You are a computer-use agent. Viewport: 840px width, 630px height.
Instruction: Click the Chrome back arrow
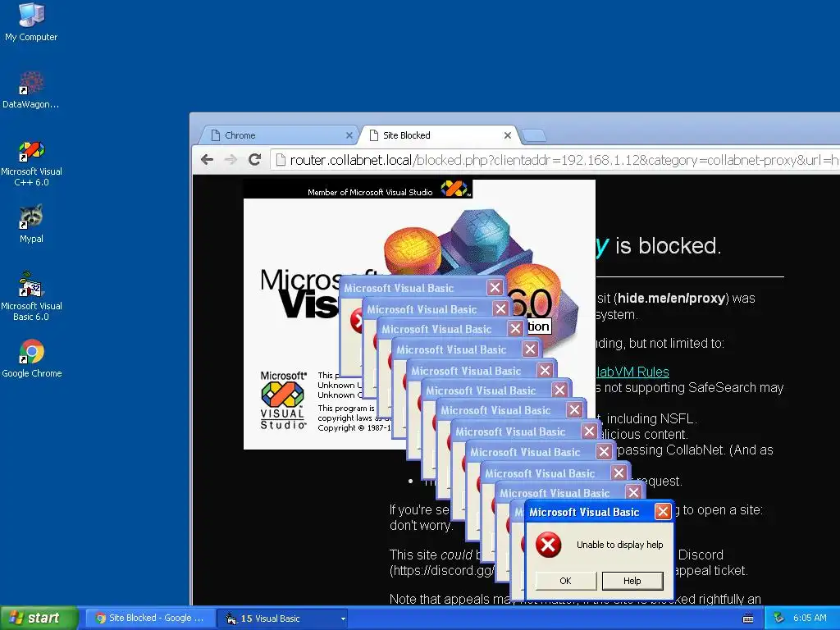click(x=208, y=160)
